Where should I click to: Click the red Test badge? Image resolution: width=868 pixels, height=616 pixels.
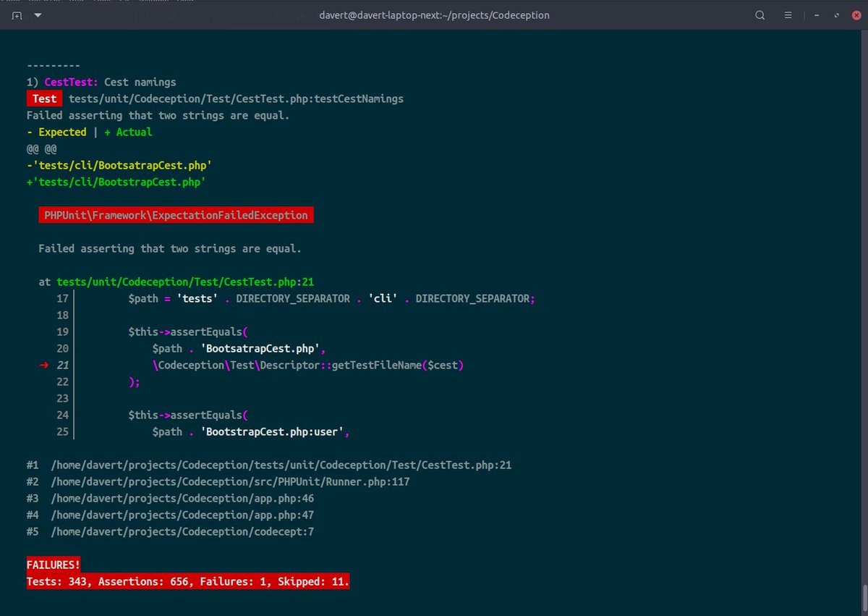pyautogui.click(x=45, y=98)
